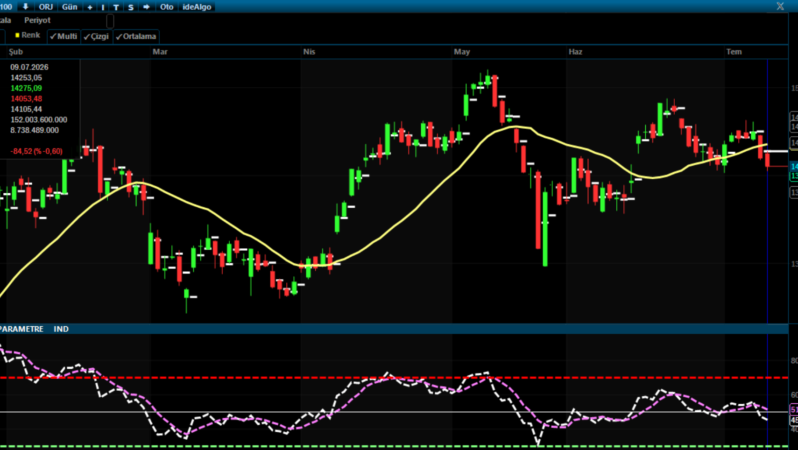Open the PARAMETRE tab

[21, 329]
